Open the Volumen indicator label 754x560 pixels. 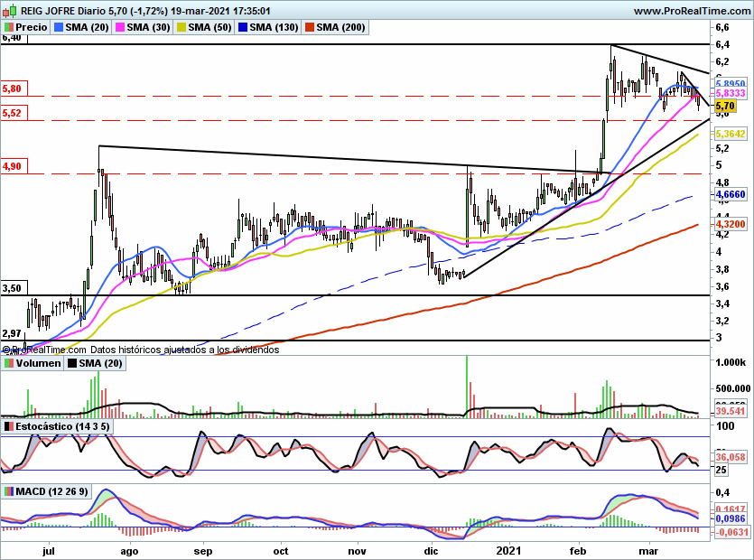pos(33,363)
